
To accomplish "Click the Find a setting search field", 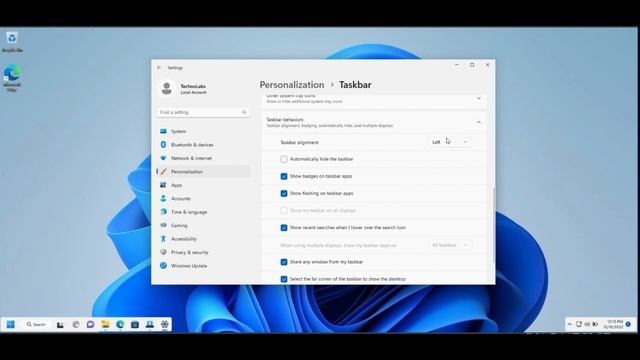I will pos(203,112).
